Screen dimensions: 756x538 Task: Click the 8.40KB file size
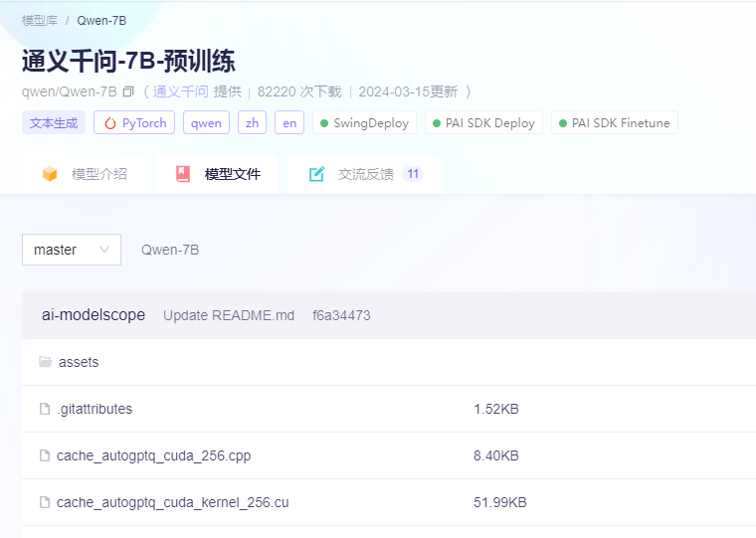pyautogui.click(x=496, y=455)
